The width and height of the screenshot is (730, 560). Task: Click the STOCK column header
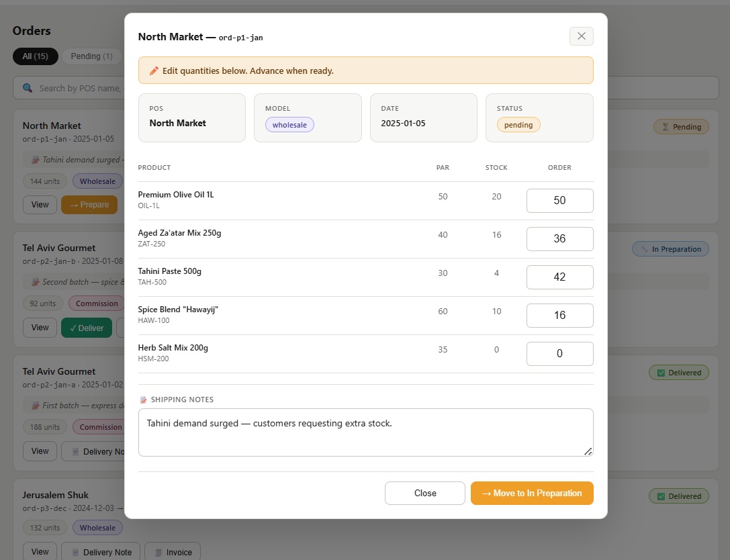pyautogui.click(x=496, y=168)
